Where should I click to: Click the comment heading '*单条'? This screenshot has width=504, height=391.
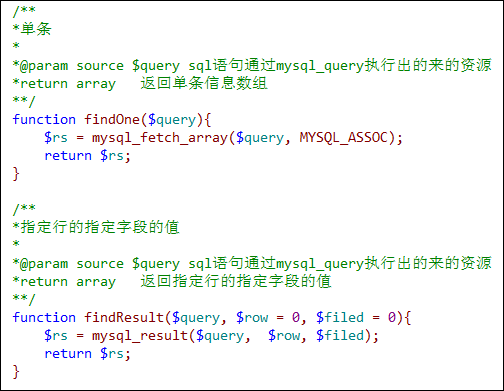(x=32, y=29)
